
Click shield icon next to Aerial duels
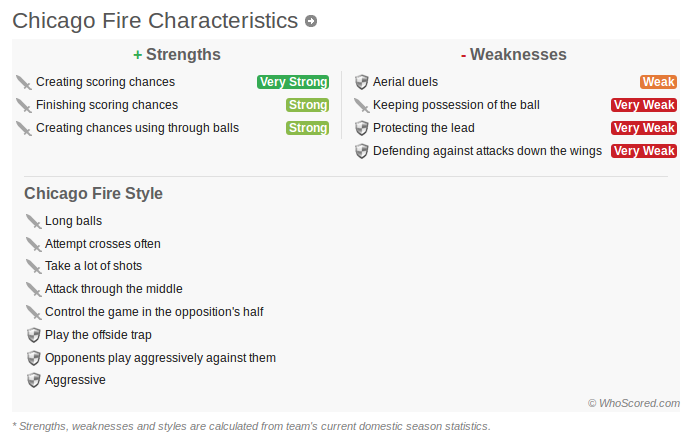pyautogui.click(x=362, y=82)
